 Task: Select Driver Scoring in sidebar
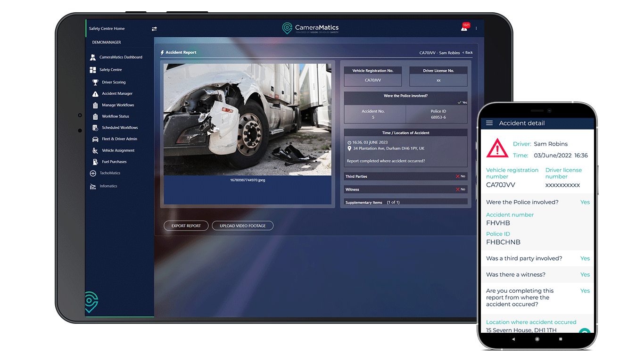pyautogui.click(x=114, y=82)
